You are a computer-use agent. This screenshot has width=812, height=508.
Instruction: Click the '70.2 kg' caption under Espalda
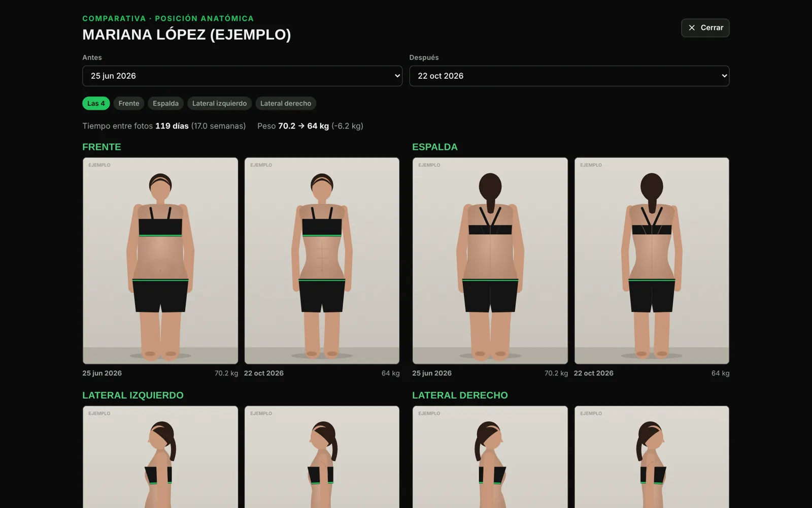(x=556, y=373)
